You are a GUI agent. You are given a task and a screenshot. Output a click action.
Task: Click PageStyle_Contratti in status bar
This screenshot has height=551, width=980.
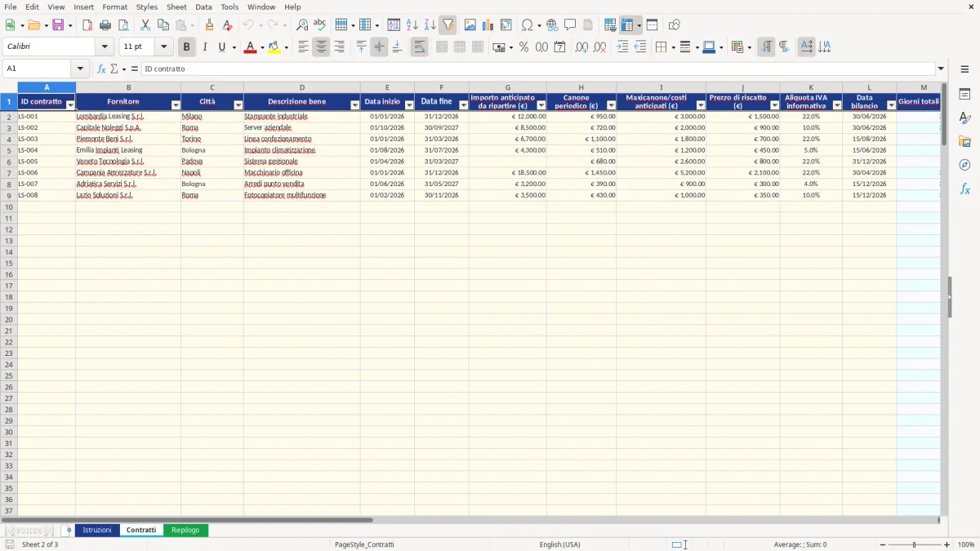click(364, 544)
